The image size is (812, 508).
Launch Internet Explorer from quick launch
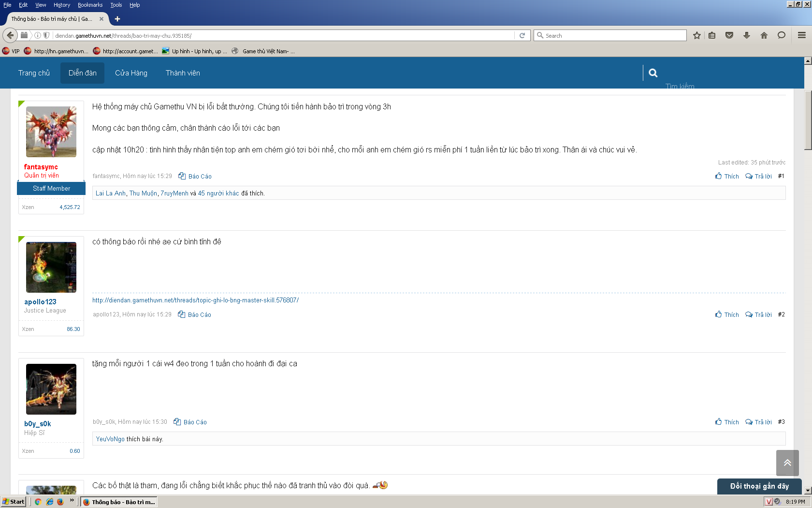coord(49,502)
